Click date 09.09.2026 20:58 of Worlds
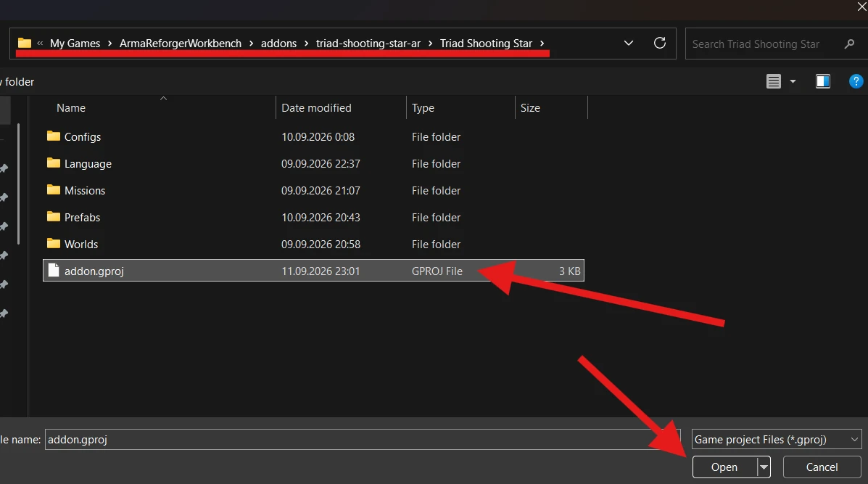This screenshot has width=868, height=484. [x=321, y=245]
